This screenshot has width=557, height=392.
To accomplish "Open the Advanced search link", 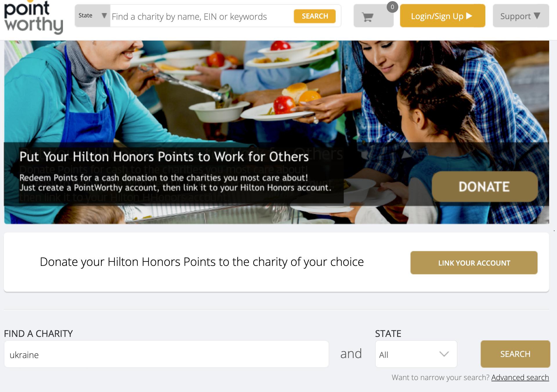I will 520,378.
